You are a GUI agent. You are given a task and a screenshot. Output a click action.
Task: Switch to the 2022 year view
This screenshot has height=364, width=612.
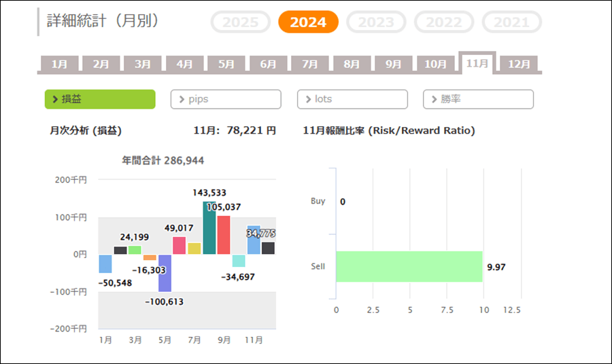443,22
